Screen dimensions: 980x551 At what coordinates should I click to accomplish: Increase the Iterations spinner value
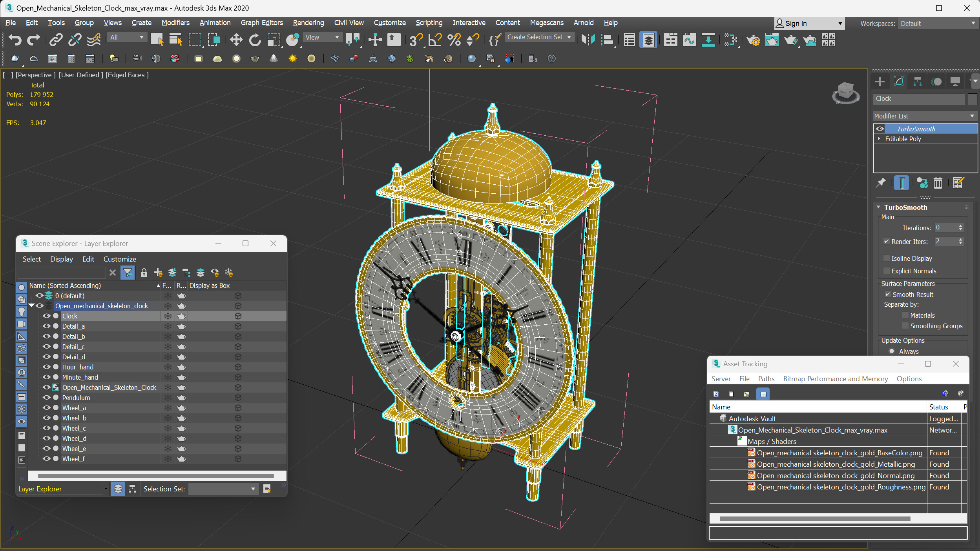[x=960, y=226]
